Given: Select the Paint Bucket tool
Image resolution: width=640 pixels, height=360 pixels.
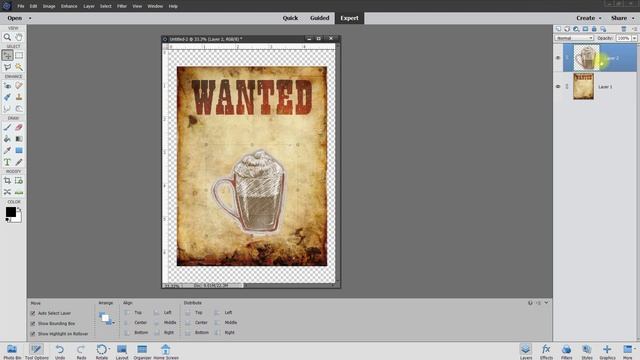Looking at the screenshot, I should (7, 139).
